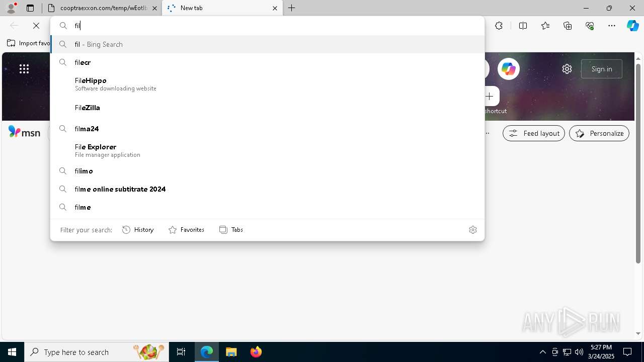Switch to the cooptraexxon.com tab
Viewport: 644px width, 362px height.
(x=101, y=8)
